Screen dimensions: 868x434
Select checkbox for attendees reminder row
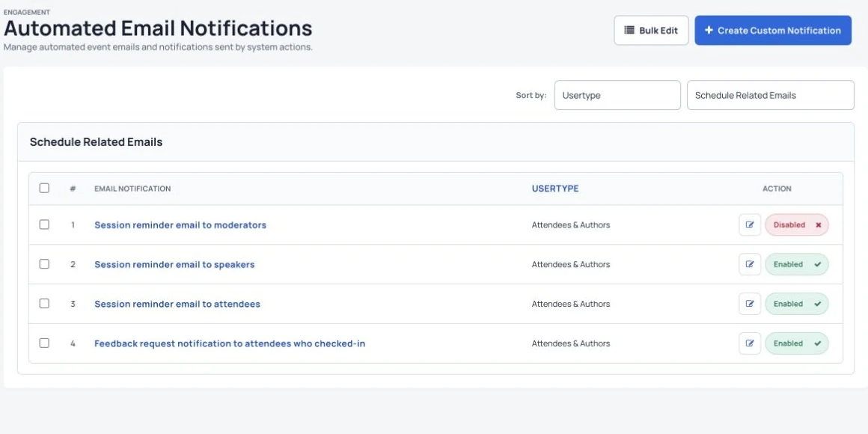click(x=44, y=304)
